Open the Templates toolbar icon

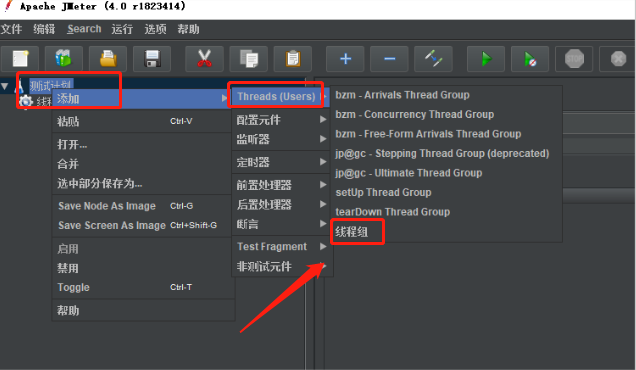pos(64,59)
